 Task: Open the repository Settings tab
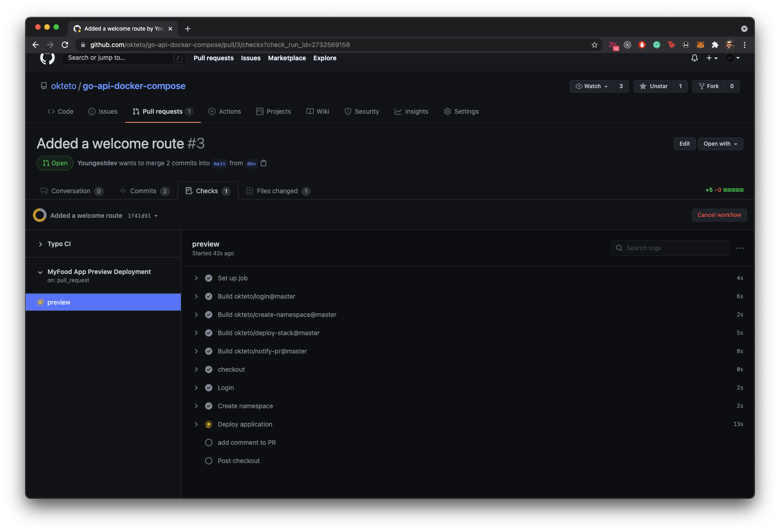461,111
